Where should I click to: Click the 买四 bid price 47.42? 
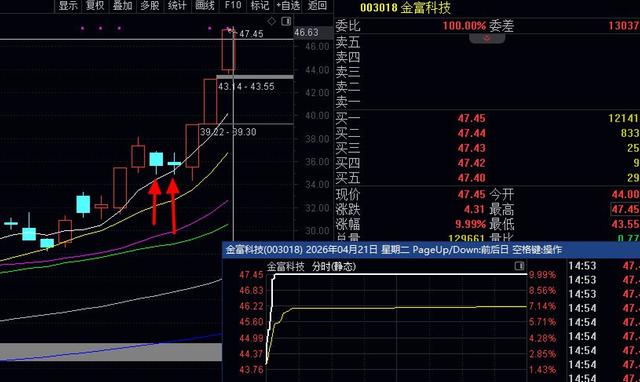tap(471, 163)
